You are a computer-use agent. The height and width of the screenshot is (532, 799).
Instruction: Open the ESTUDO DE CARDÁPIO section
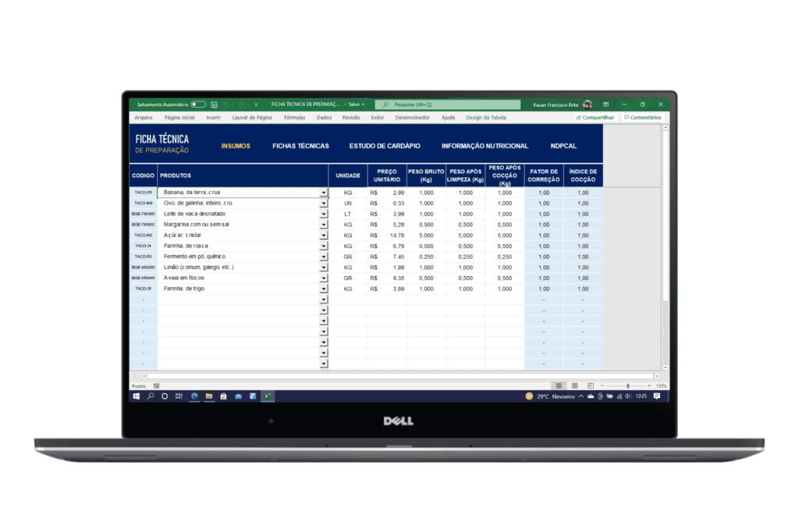pos(385,146)
